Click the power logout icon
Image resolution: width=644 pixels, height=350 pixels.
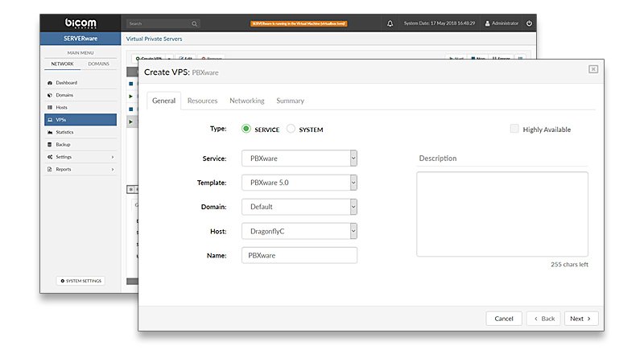(529, 23)
